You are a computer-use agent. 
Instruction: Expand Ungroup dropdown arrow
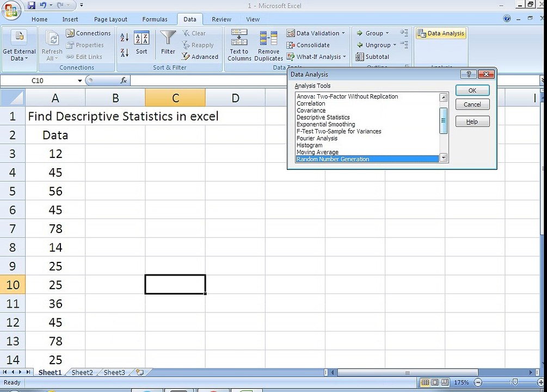(x=395, y=45)
